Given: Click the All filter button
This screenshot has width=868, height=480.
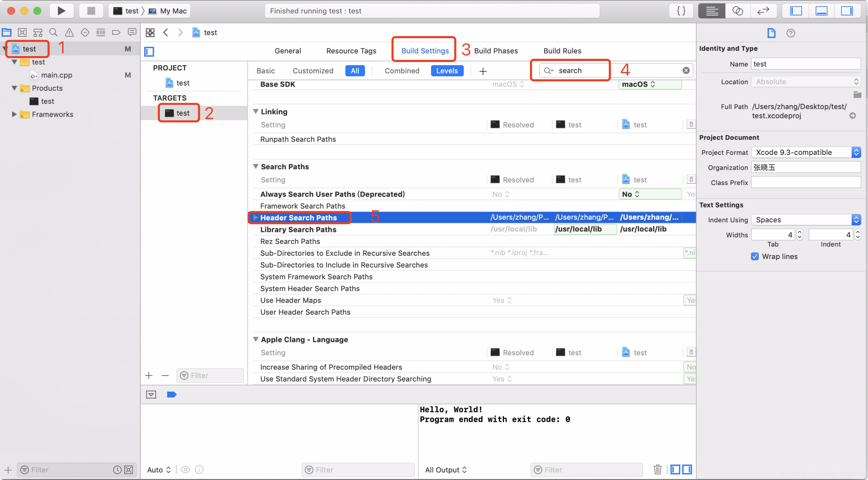Looking at the screenshot, I should 355,70.
